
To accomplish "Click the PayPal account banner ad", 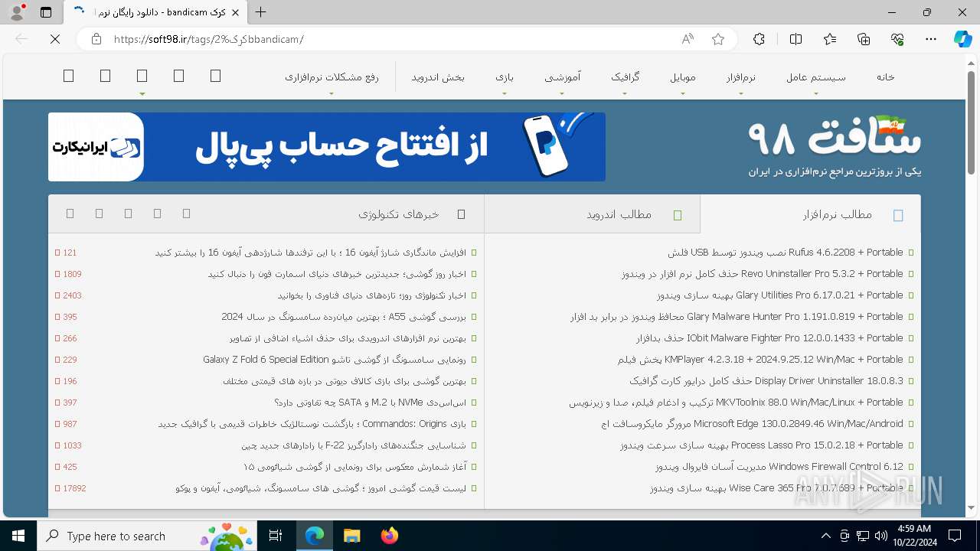I will (327, 147).
